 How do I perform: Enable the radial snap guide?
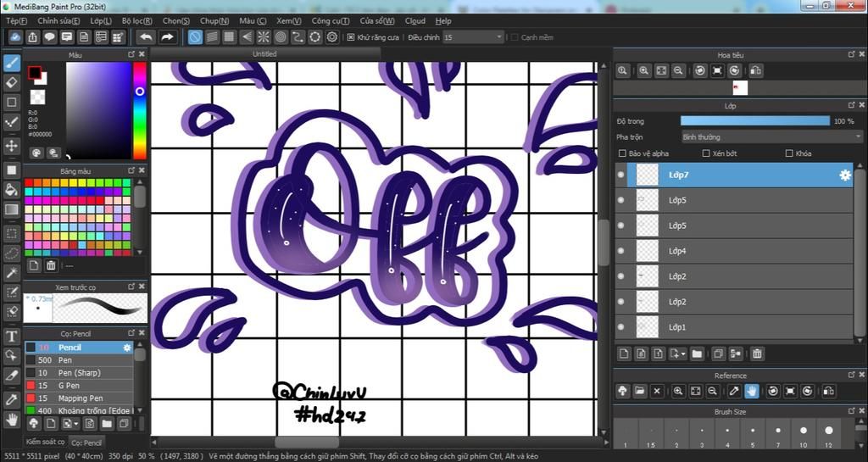(x=264, y=37)
